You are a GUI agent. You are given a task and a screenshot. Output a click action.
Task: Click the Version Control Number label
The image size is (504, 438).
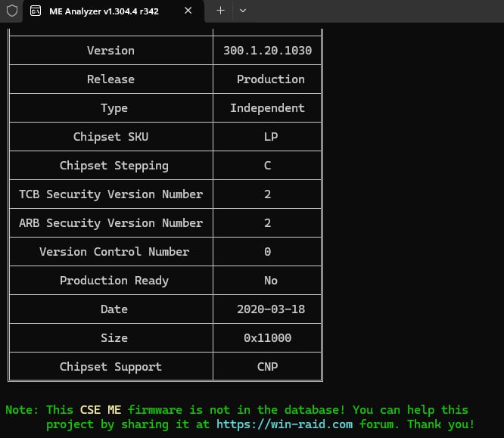pyautogui.click(x=114, y=252)
